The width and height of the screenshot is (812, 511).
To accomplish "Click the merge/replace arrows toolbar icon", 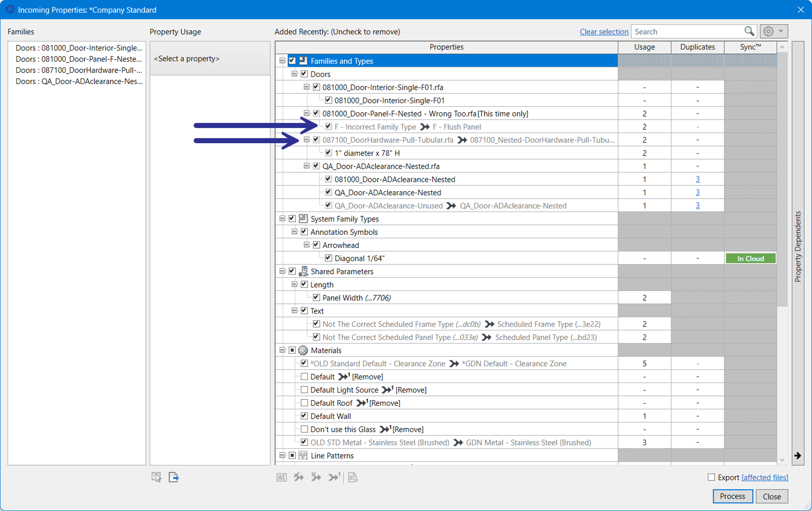I will [298, 477].
